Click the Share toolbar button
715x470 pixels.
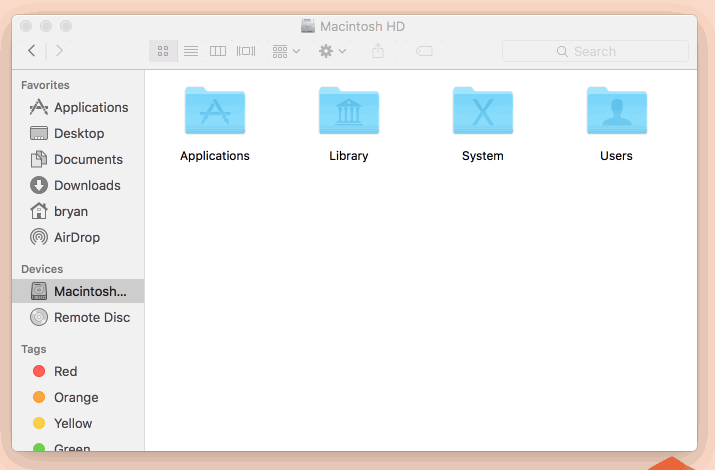tap(378, 51)
